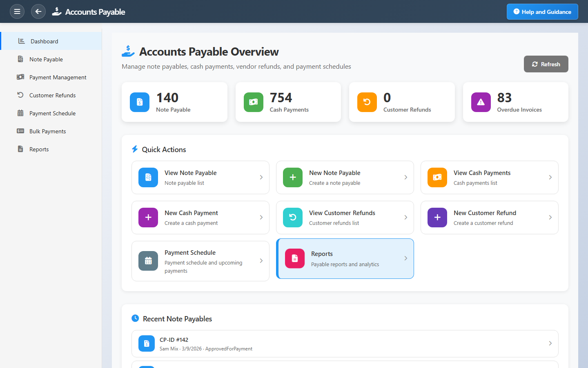Click the purple Overdue Invoices warning icon
Screen dimensions: 588x368
[x=481, y=102]
